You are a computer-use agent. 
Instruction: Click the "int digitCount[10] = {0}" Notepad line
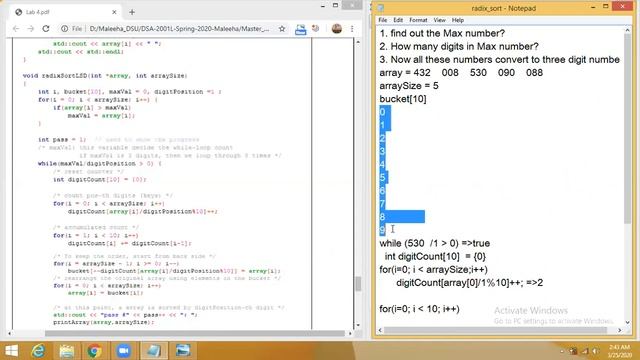coord(435,256)
